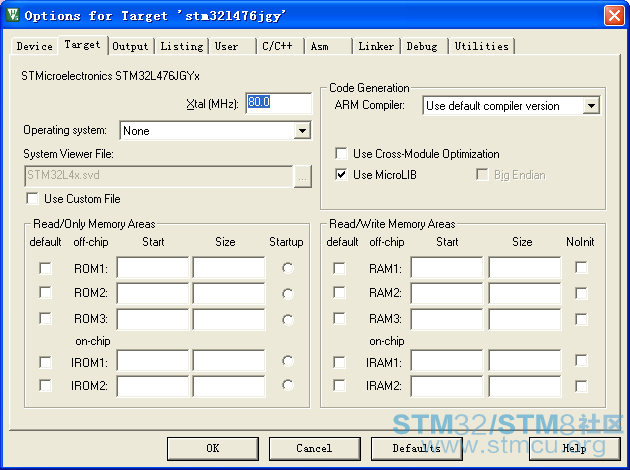Screen dimensions: 630x470
Task: Enable NoInit for RAM2
Action: 581,293
